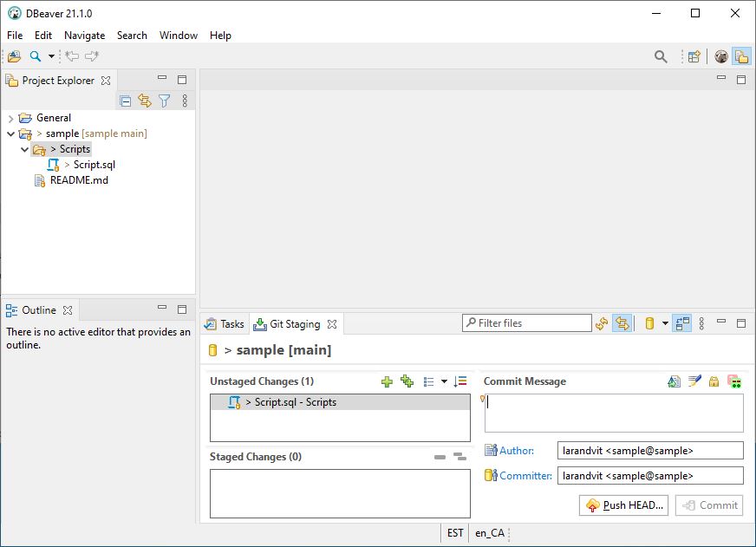Switch to the DBeaver perspective icon
The image size is (756, 547).
[x=721, y=56]
